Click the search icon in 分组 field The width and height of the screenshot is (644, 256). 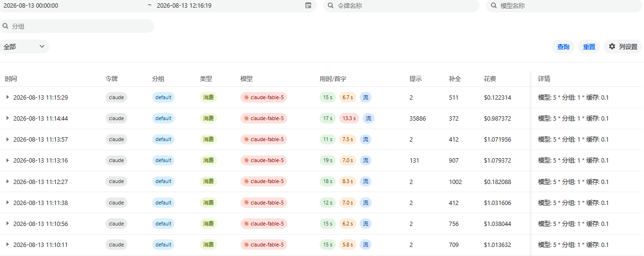(5, 26)
